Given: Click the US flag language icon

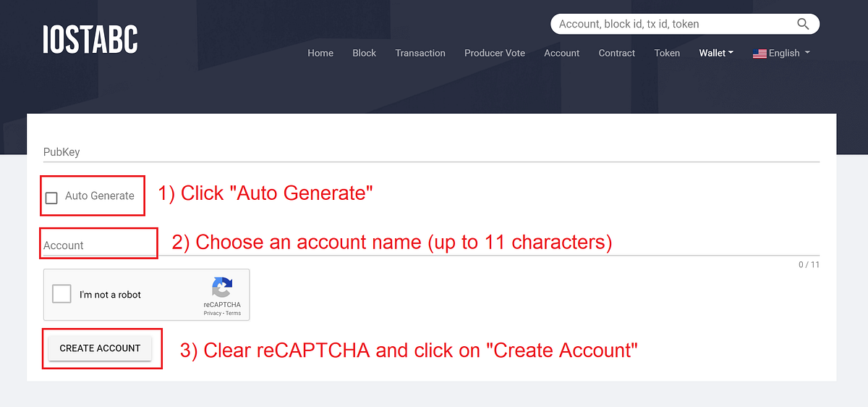Looking at the screenshot, I should pos(759,54).
